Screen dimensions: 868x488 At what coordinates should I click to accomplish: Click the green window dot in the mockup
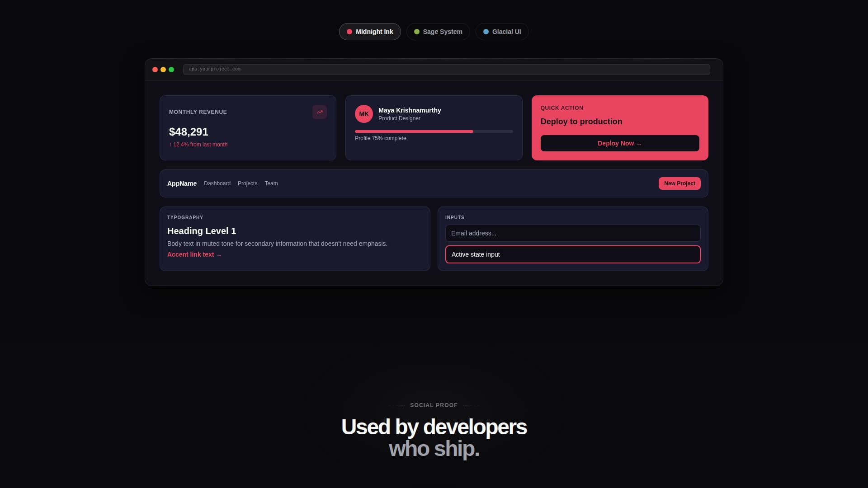click(x=171, y=70)
